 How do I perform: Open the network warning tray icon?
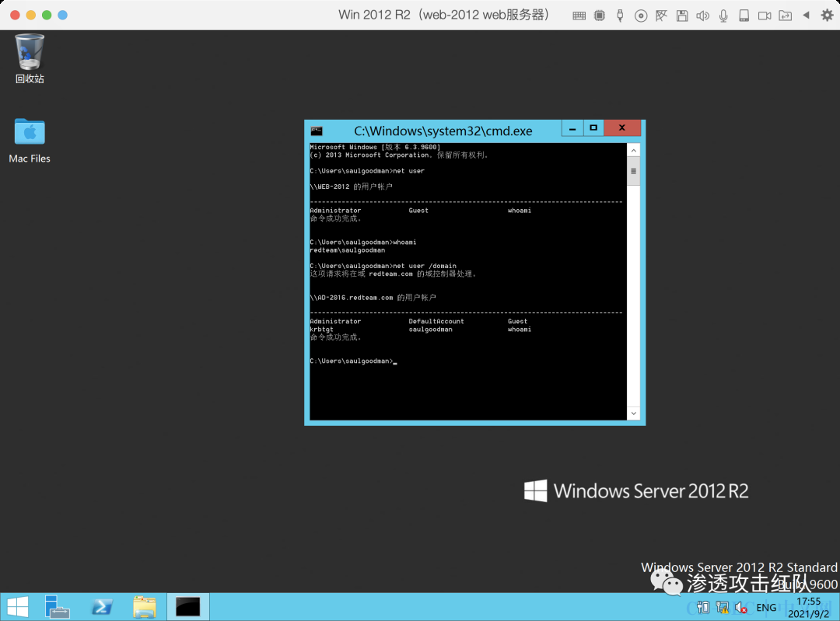pos(722,607)
